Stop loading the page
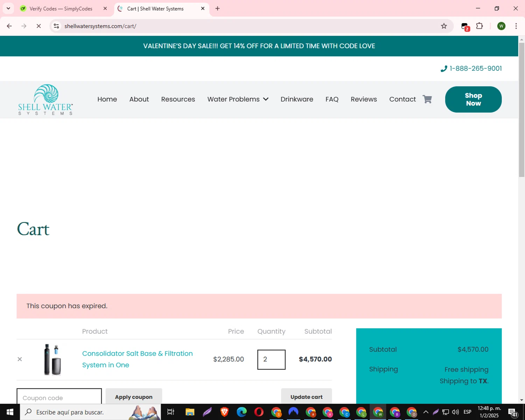Image resolution: width=525 pixels, height=420 pixels. coord(38,26)
